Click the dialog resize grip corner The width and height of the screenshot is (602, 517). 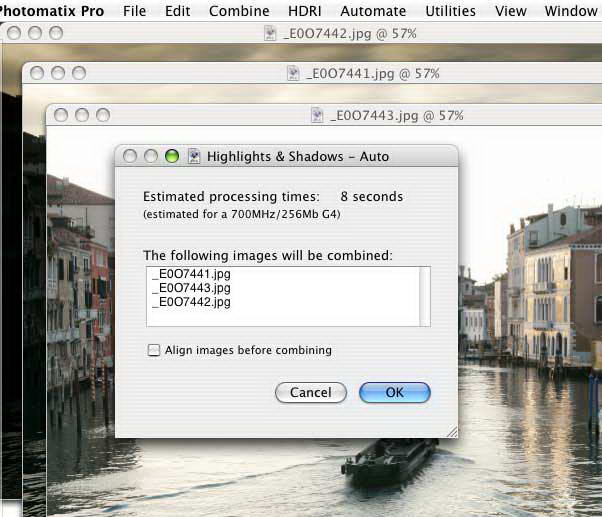coord(452,432)
